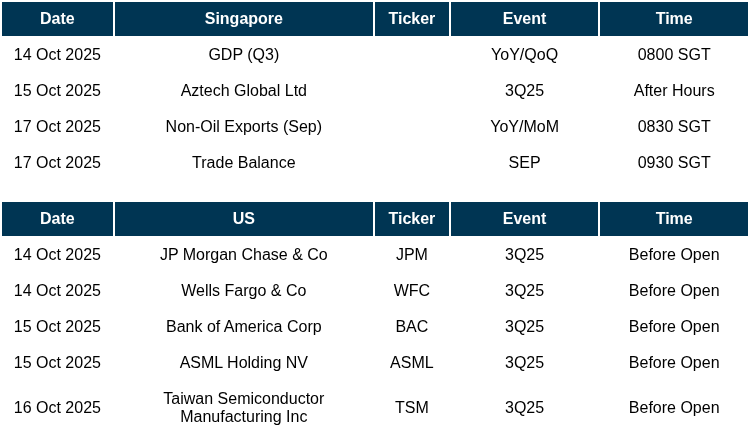Select the JP Morgan Chase & Co cell
Viewport: 750px width, 436px height.
[x=243, y=254]
